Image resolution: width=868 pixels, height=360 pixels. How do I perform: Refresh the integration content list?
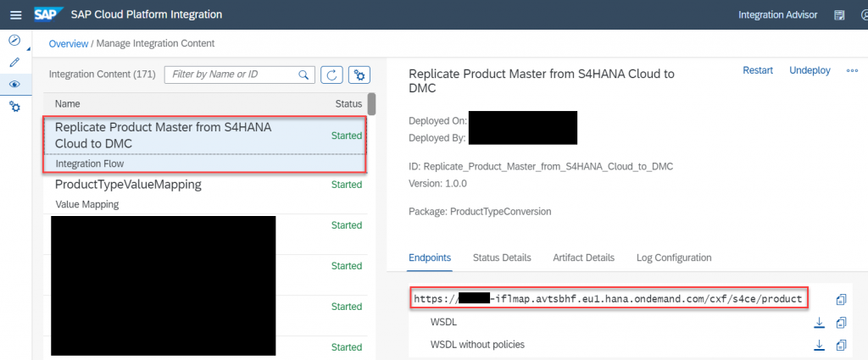[332, 75]
